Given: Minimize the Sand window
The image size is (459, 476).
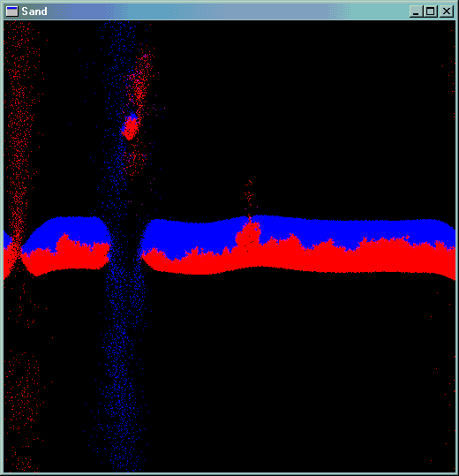Looking at the screenshot, I should pos(416,11).
